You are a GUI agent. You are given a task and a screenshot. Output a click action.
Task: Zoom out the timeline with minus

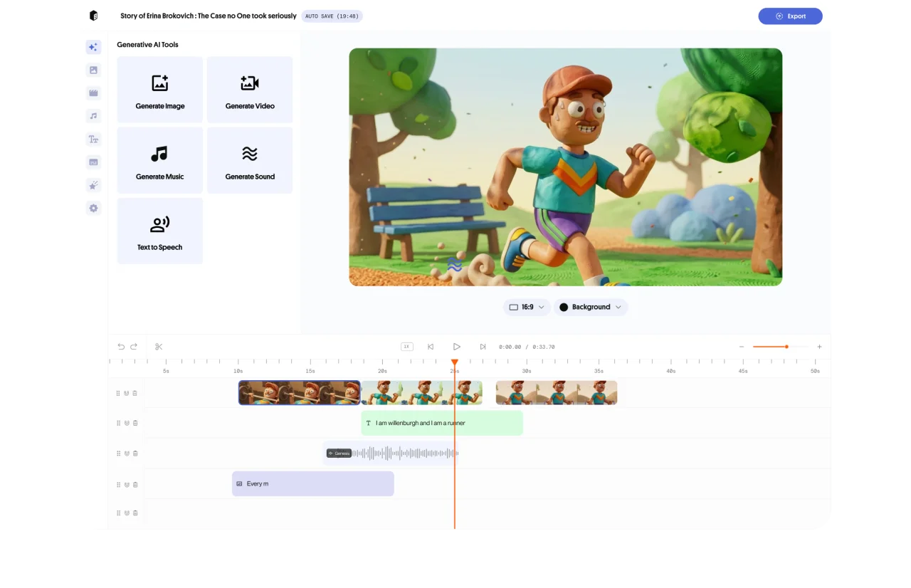point(742,347)
